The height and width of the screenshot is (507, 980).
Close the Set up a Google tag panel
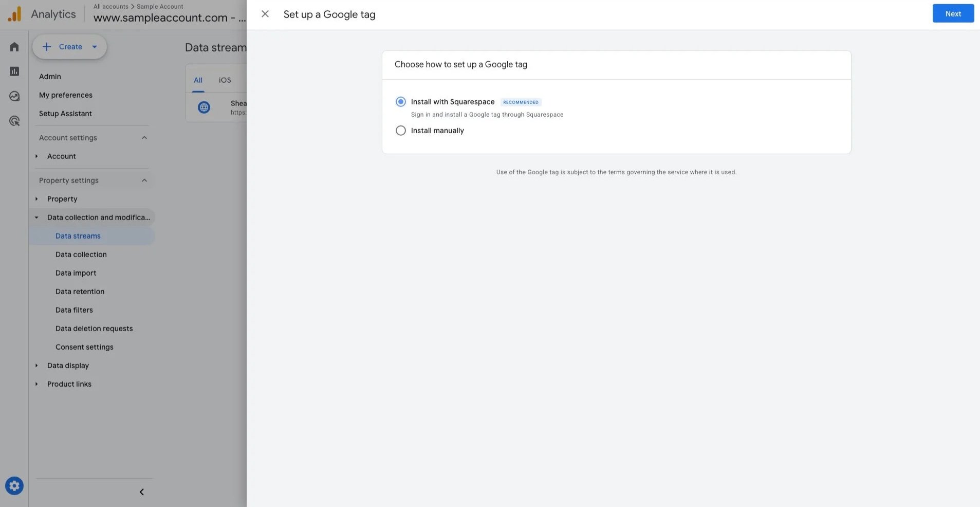265,14
